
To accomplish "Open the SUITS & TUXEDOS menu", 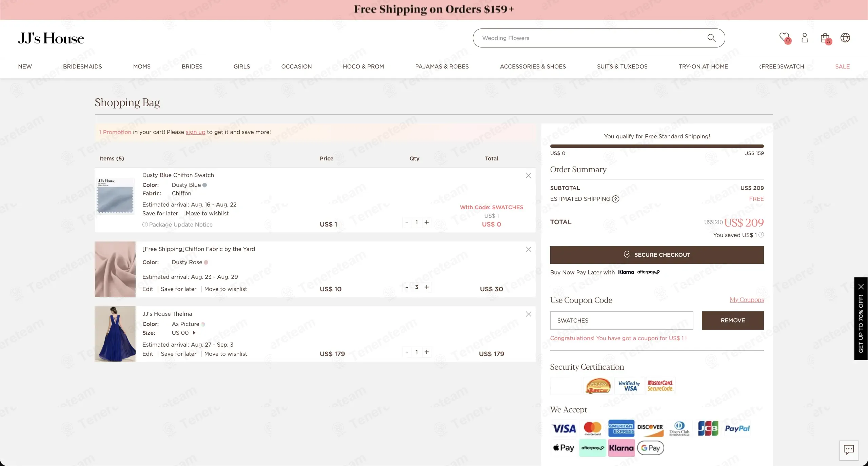I will coord(622,66).
